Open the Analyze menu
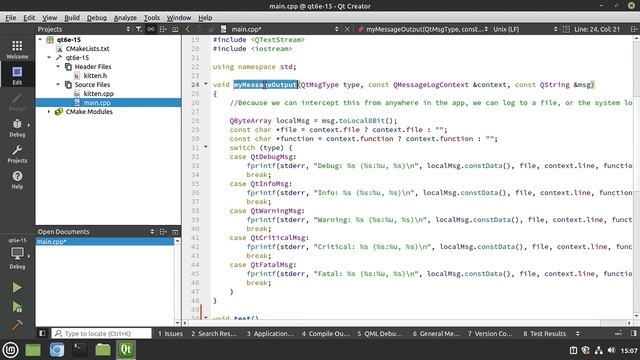 coord(125,18)
